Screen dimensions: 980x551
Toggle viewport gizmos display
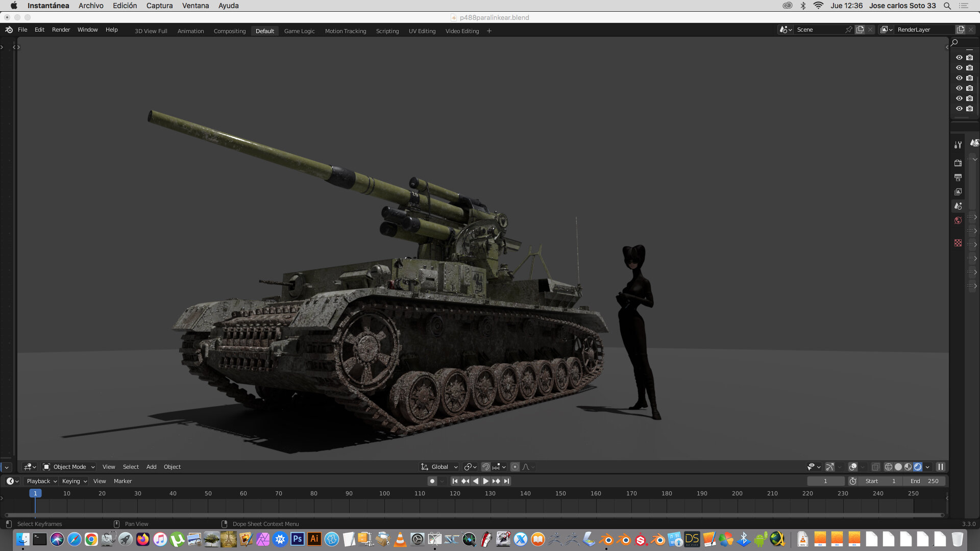pos(830,467)
